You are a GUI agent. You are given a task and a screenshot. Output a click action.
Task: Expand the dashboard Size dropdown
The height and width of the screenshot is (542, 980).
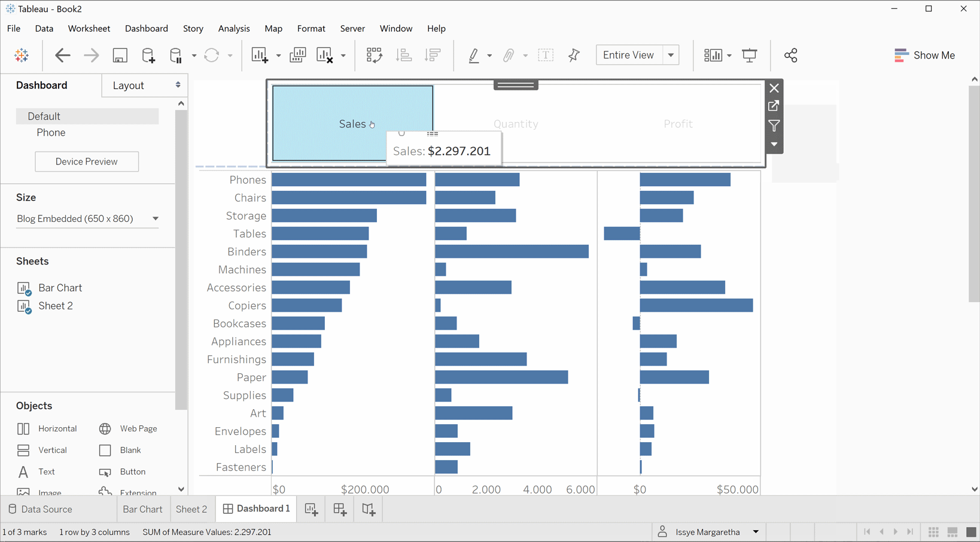[155, 218]
